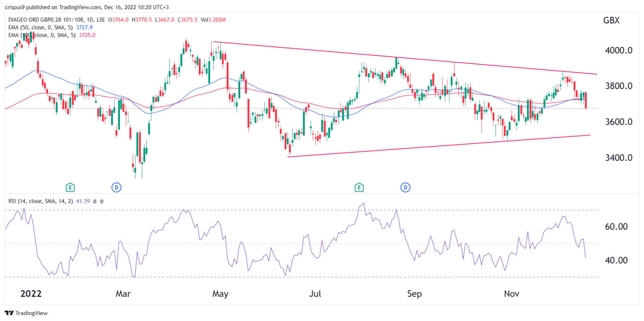This screenshot has height=321, width=644.
Task: Click the first earnings 'E' marker near March
Action: pyautogui.click(x=70, y=187)
